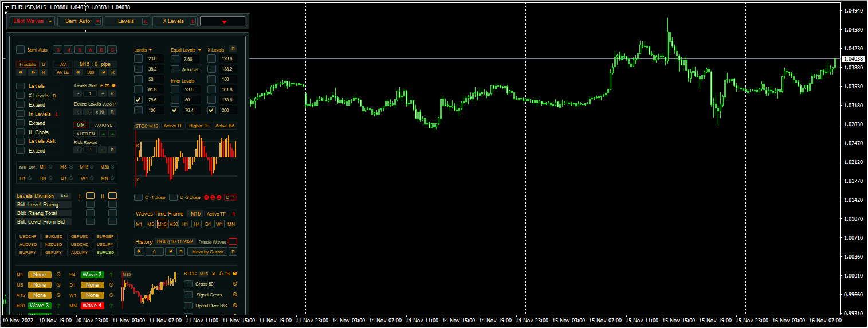
Task: Select GBPUSD symbol button
Action: click(x=80, y=236)
